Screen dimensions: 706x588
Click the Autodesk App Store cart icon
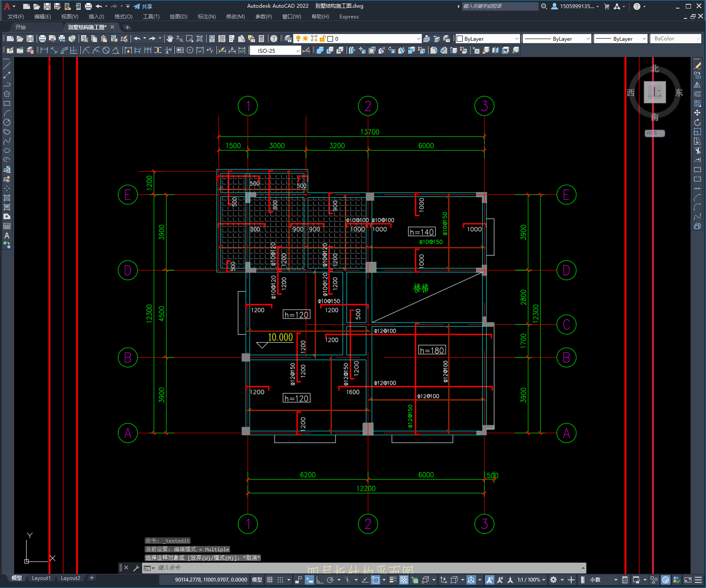607,6
